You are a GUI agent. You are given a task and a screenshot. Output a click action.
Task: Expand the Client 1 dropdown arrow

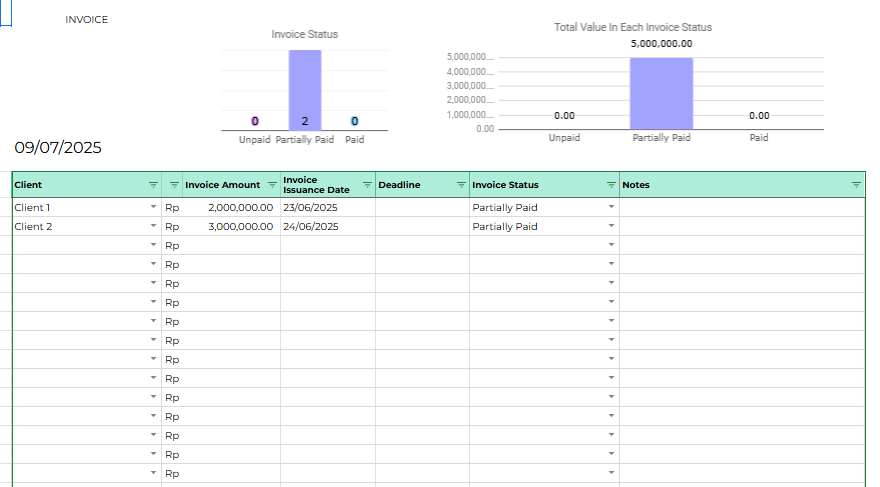click(153, 207)
